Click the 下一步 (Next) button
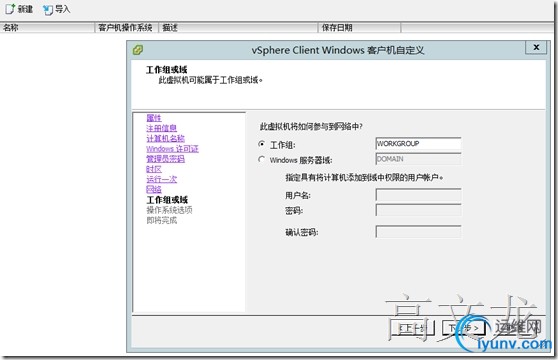 463,328
